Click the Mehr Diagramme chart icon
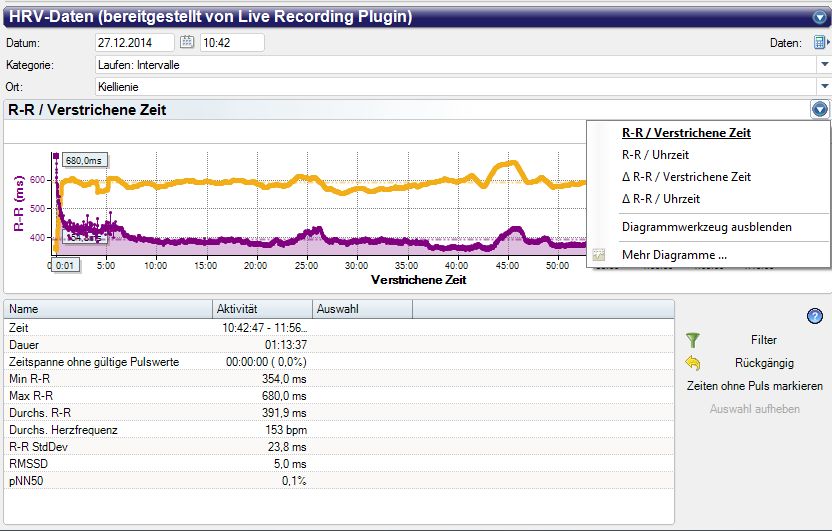 click(599, 255)
